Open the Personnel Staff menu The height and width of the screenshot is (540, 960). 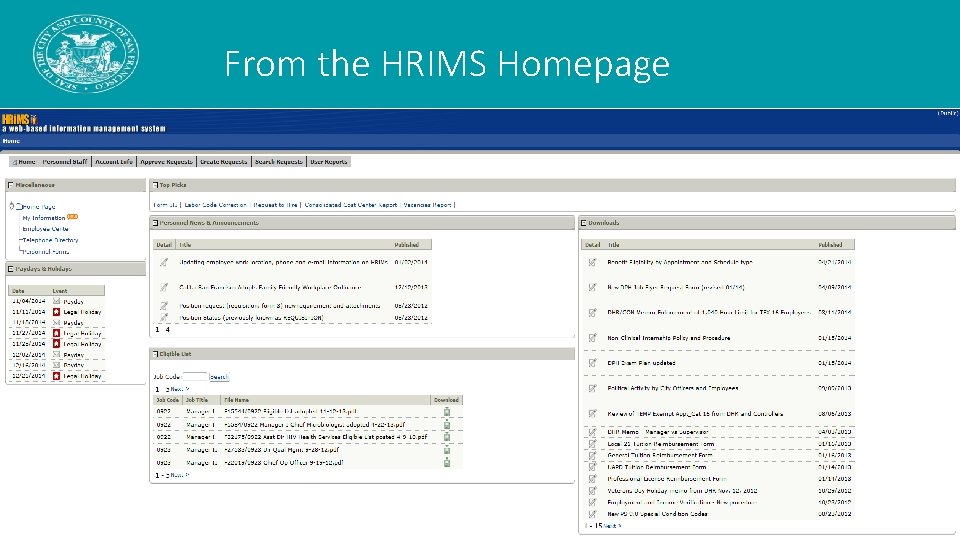pyautogui.click(x=65, y=162)
